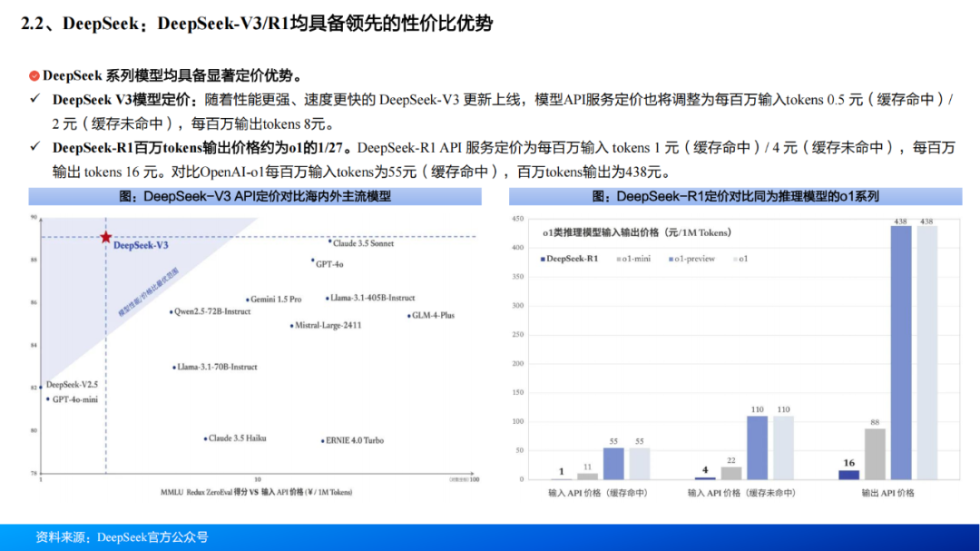Click the red bullet before "DeepSeek 系列模型均具备显著定价优势"

34,75
